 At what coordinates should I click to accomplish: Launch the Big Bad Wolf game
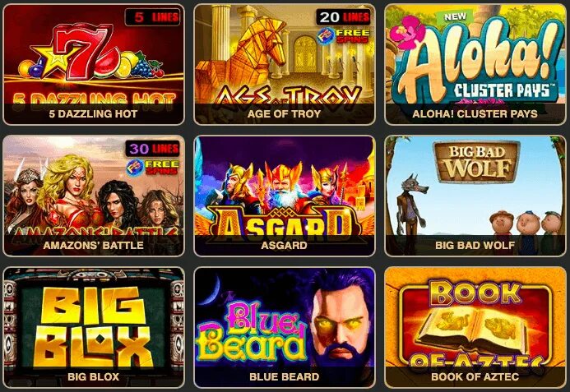click(475, 196)
